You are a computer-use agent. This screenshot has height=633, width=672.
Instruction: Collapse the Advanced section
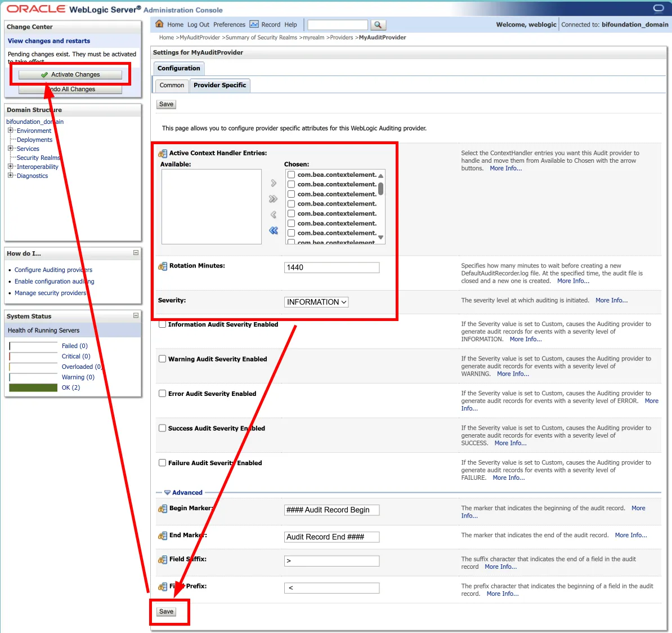(167, 492)
